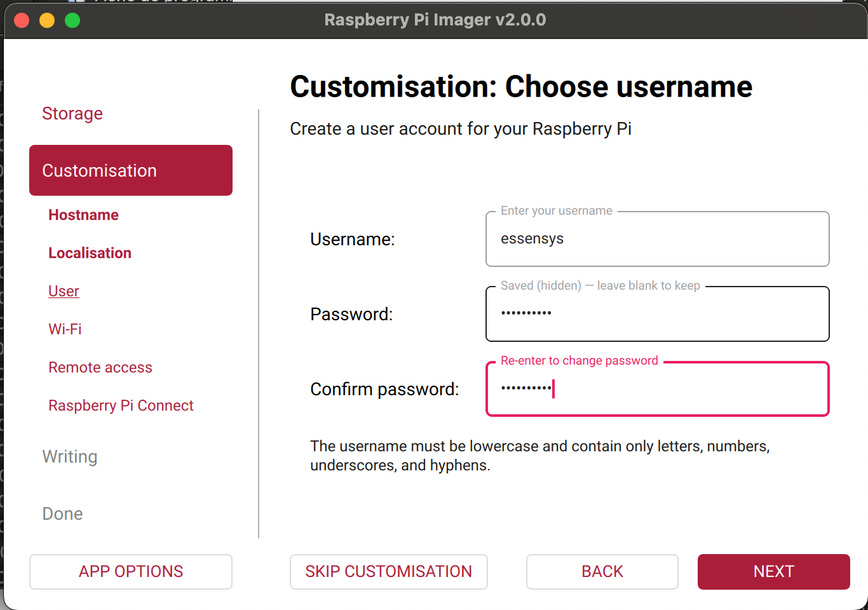The width and height of the screenshot is (868, 610).
Task: Go to Raspberry Pi Connect step
Action: [x=121, y=406]
